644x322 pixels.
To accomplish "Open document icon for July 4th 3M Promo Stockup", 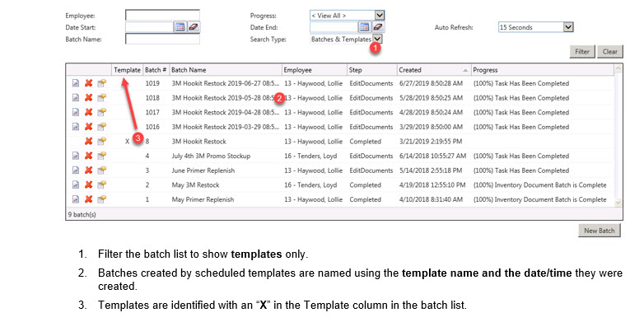I will tap(76, 156).
